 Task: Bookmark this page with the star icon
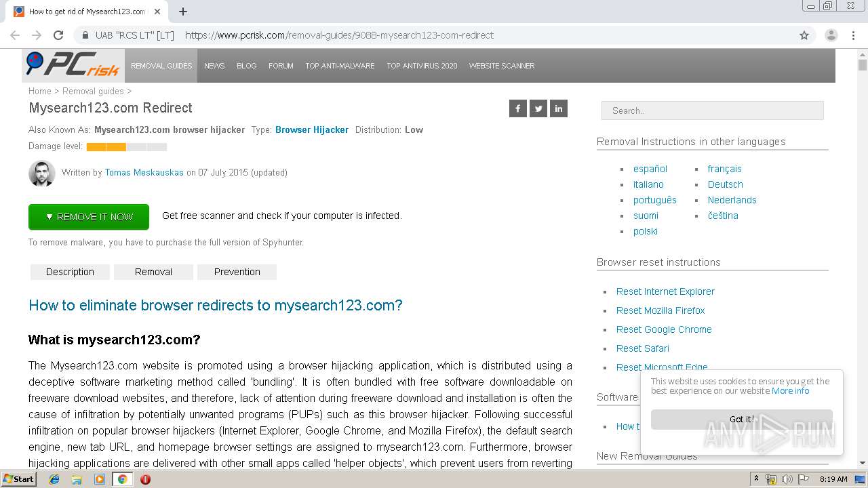[804, 35]
